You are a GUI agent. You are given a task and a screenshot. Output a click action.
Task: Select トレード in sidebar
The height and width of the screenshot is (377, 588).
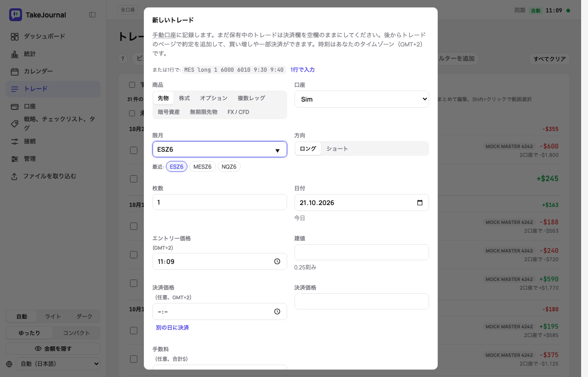coord(53,89)
